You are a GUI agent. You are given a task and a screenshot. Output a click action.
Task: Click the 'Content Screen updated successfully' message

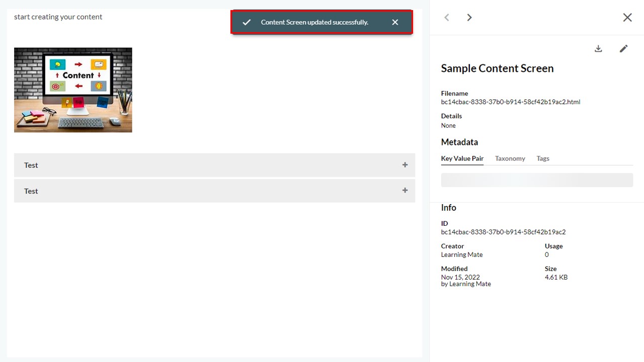pos(314,22)
